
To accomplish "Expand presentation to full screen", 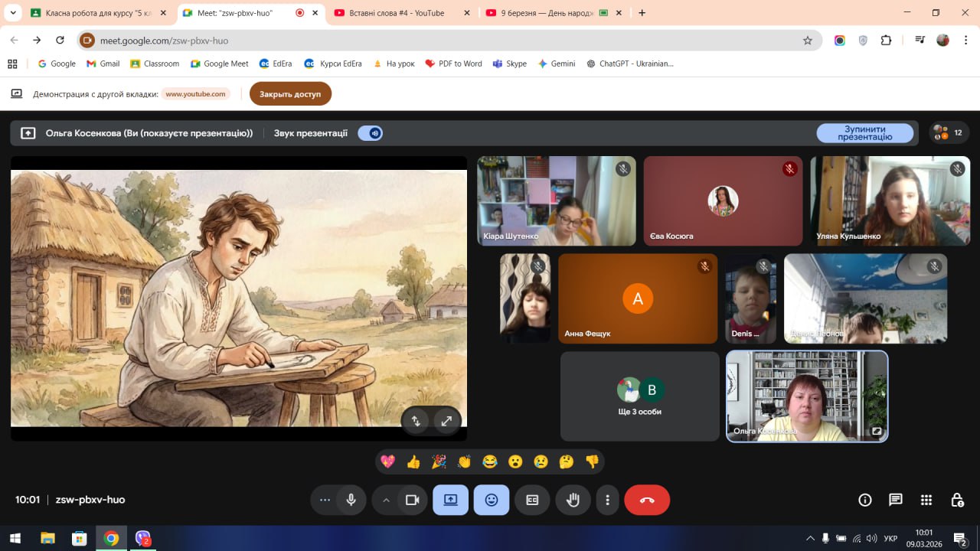I will tap(446, 420).
